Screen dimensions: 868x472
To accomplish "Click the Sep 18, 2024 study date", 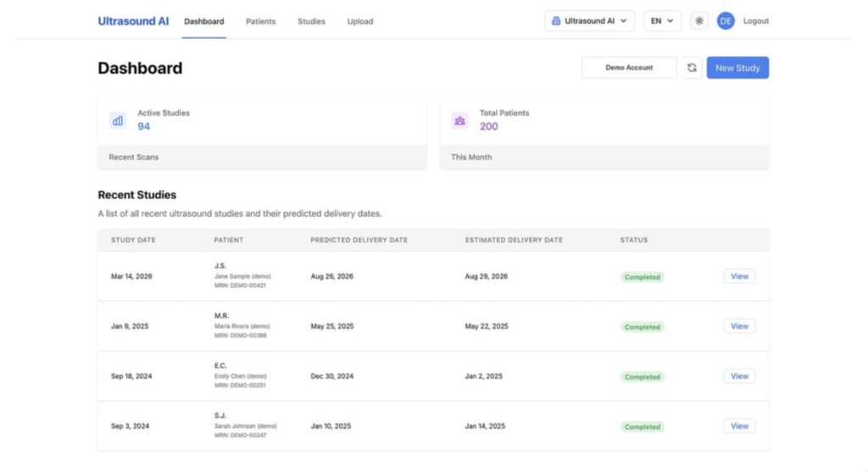I will tap(131, 375).
